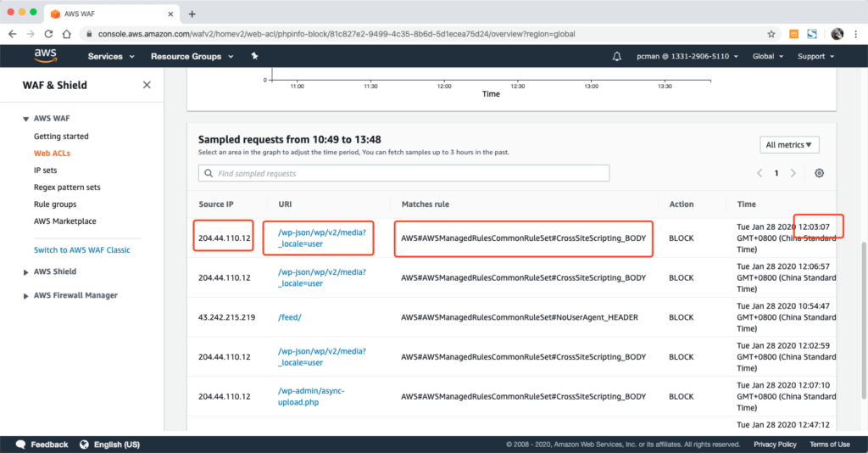This screenshot has width=868, height=453.
Task: Click the Feedback button in footer
Action: (49, 445)
